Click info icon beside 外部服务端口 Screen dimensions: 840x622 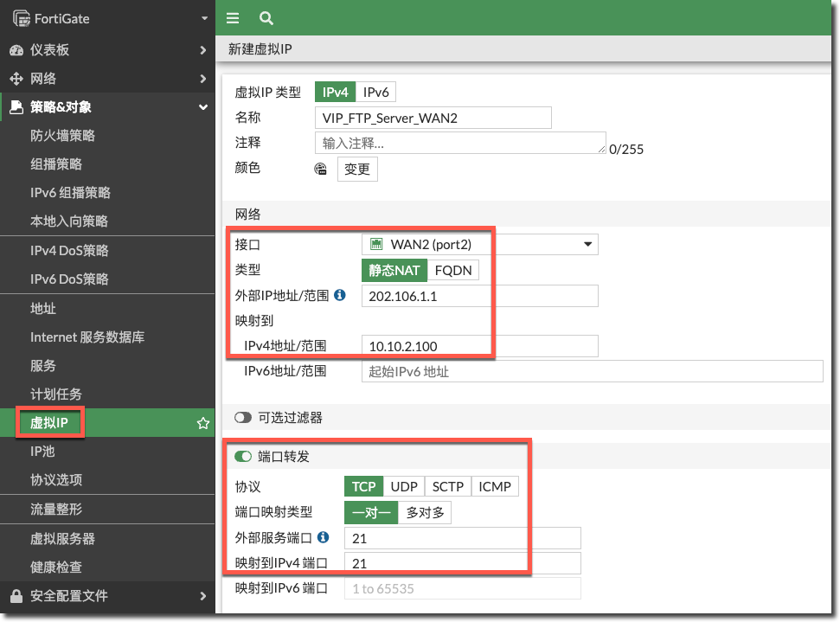(324, 537)
